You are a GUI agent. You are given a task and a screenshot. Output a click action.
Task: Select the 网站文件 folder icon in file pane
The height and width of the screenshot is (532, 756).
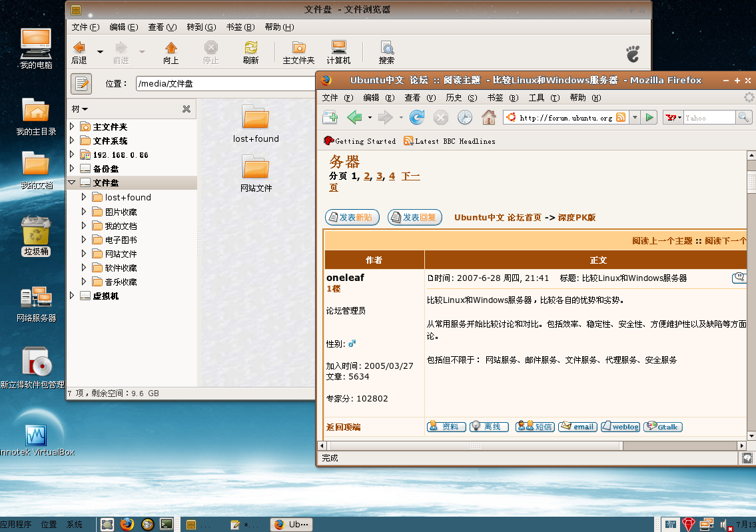click(x=256, y=166)
